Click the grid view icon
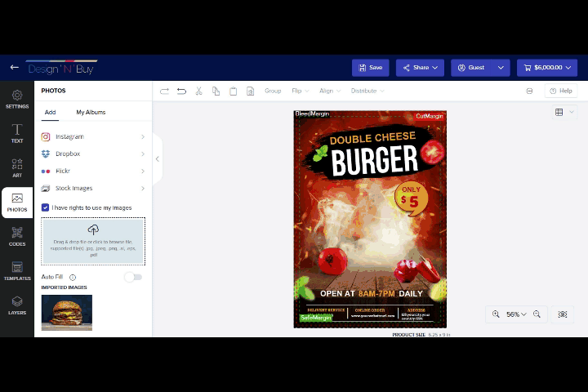Image resolution: width=588 pixels, height=392 pixels. [x=559, y=112]
